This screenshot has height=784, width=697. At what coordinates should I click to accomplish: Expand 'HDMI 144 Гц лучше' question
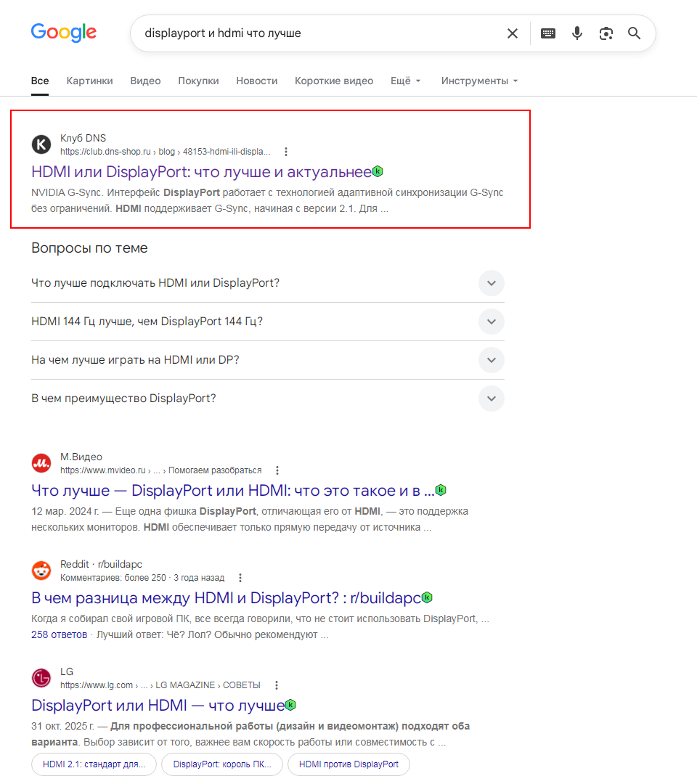click(x=267, y=322)
